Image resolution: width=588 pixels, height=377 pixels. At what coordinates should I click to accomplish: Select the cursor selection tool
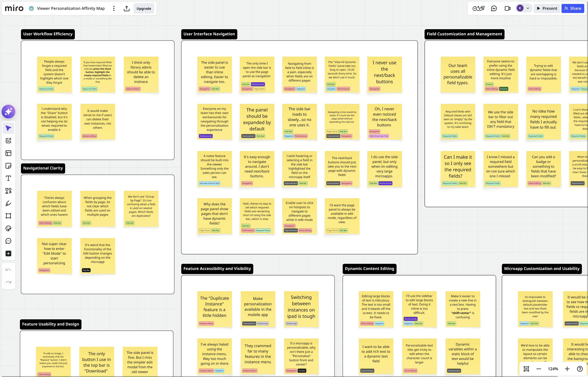click(8, 128)
